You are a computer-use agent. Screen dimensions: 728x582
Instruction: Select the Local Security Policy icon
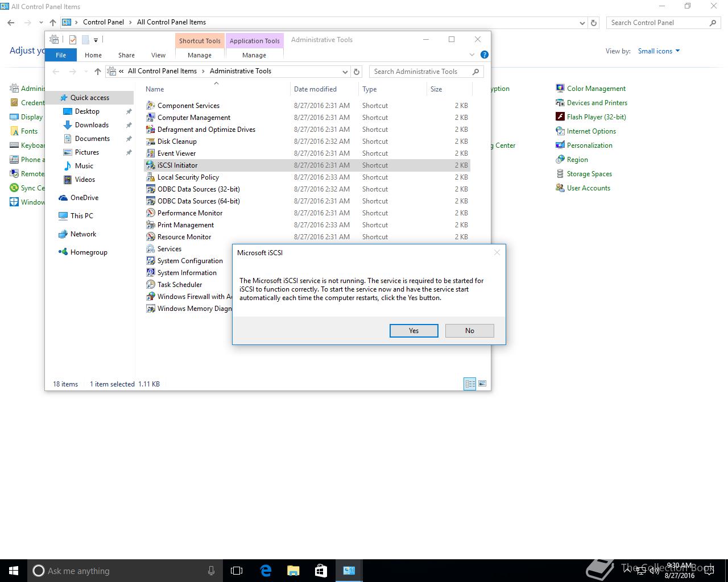point(151,177)
